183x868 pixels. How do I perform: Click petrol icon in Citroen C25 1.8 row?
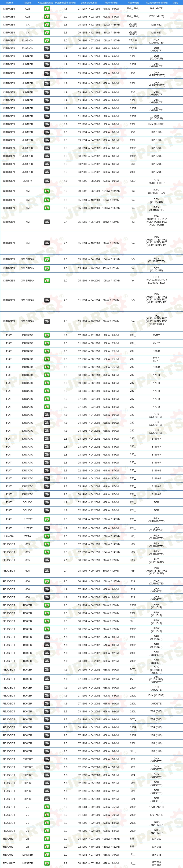(47, 9)
